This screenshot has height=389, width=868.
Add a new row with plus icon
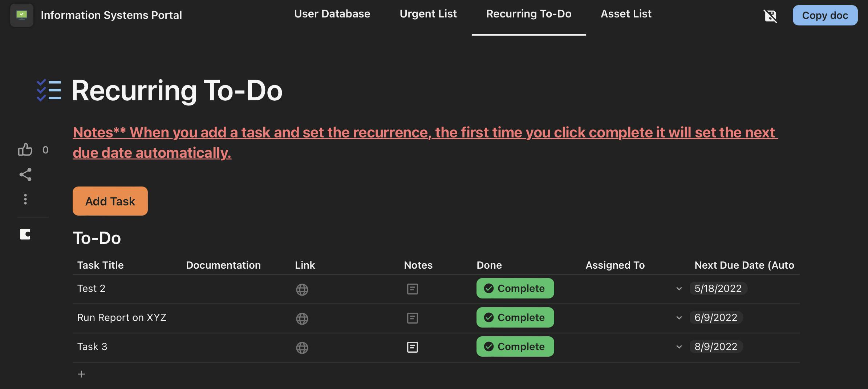pos(81,374)
